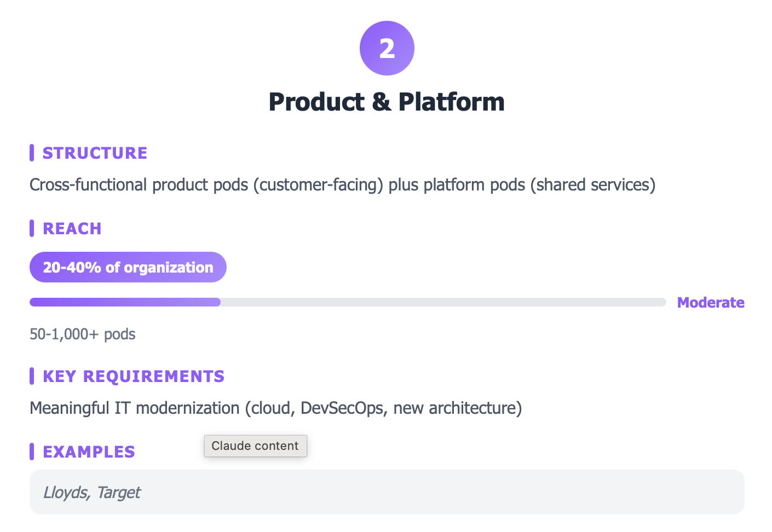The image size is (772, 532).
Task: Select the REACH section label
Action: (72, 229)
